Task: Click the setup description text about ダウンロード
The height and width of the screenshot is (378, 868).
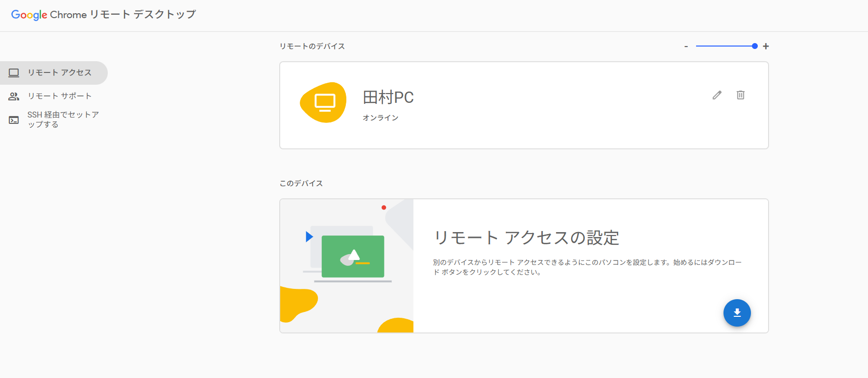Action: click(587, 267)
